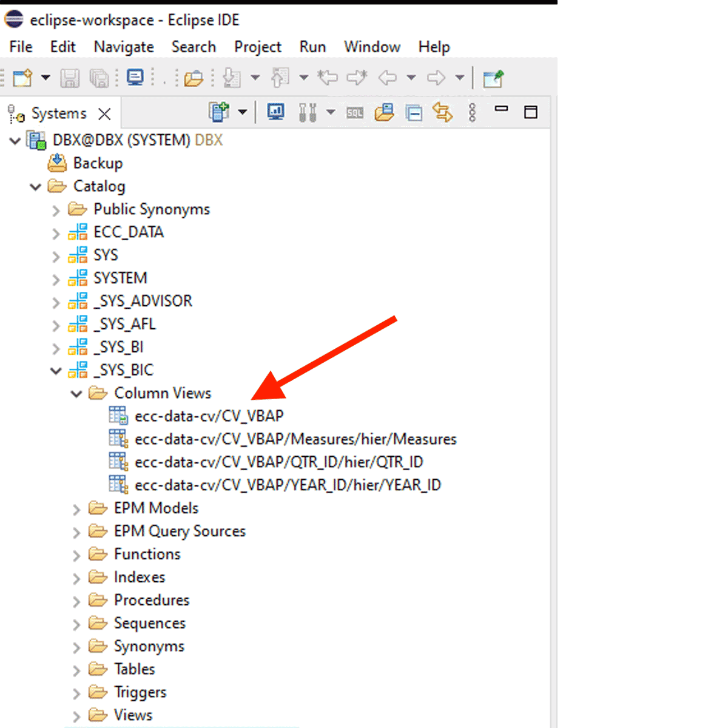Select the ecc-data-cv/CV_VBAP column view
This screenshot has width=728, height=728.
209,416
